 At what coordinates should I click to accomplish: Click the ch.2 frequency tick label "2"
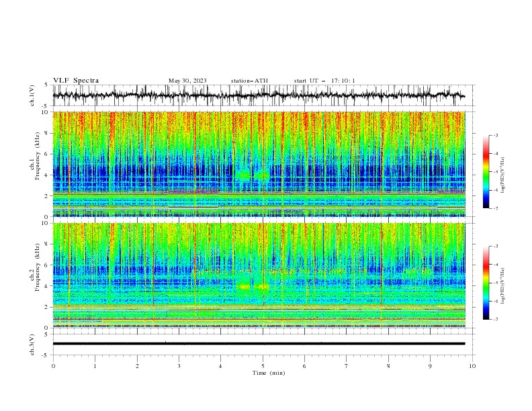click(47, 307)
